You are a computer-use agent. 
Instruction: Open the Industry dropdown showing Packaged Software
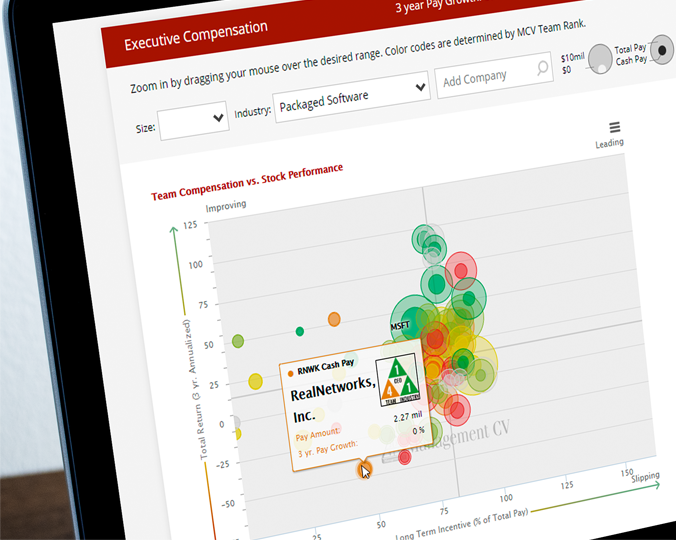pos(351,98)
